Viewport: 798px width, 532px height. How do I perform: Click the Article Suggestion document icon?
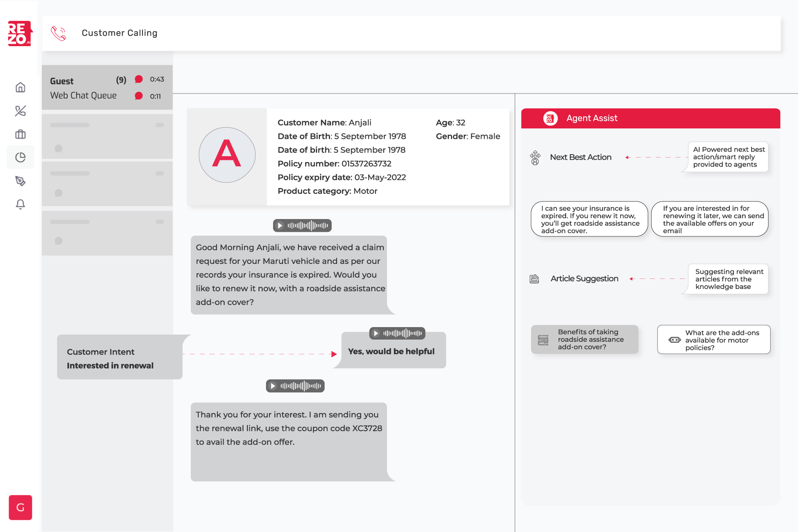coord(535,279)
